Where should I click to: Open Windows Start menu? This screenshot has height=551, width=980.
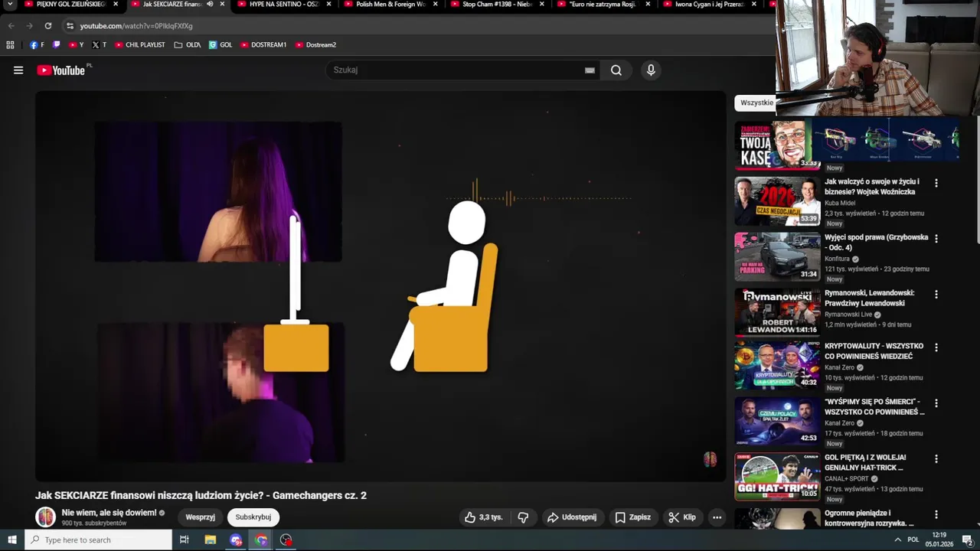(x=11, y=540)
